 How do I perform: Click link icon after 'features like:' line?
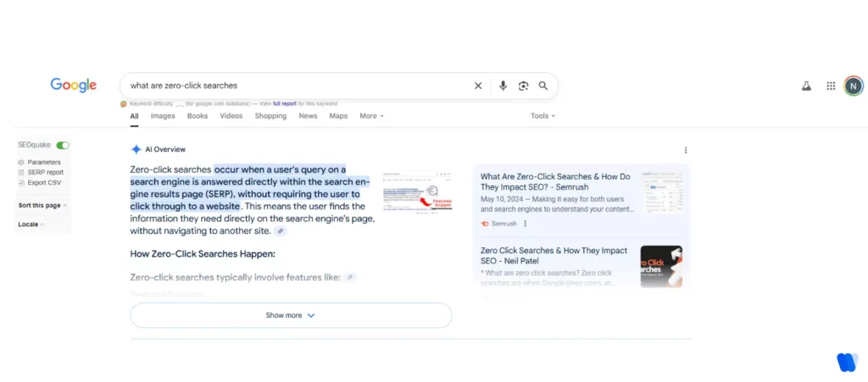(350, 277)
